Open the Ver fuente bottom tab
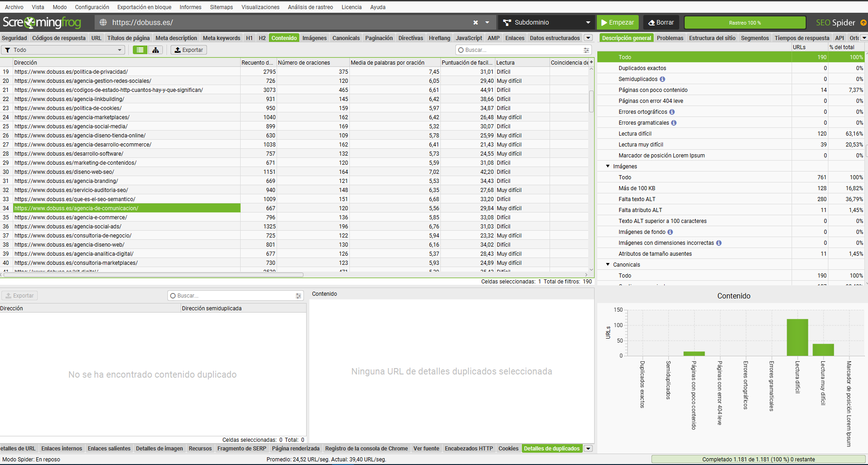Screen dimensions: 868x465 tap(426, 448)
